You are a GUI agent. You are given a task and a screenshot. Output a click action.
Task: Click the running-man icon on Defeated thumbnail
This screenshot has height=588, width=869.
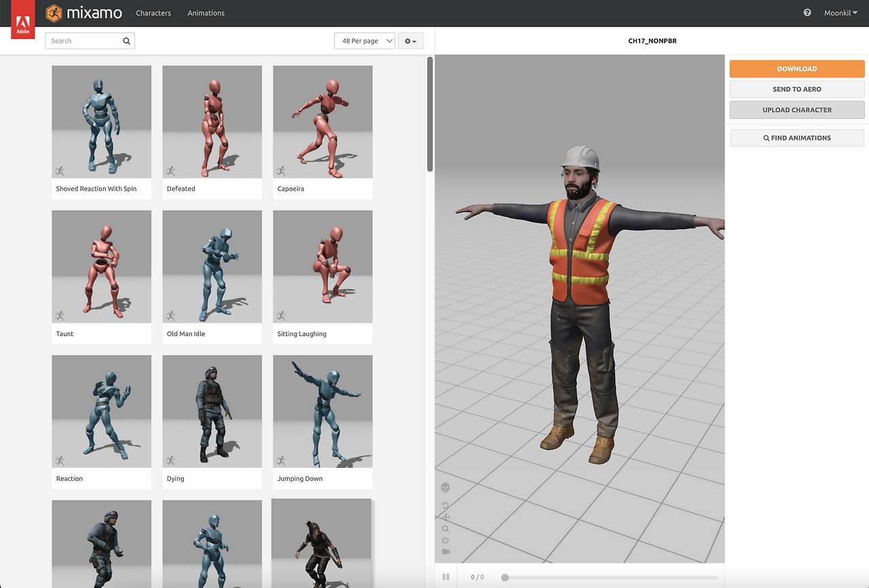click(170, 171)
